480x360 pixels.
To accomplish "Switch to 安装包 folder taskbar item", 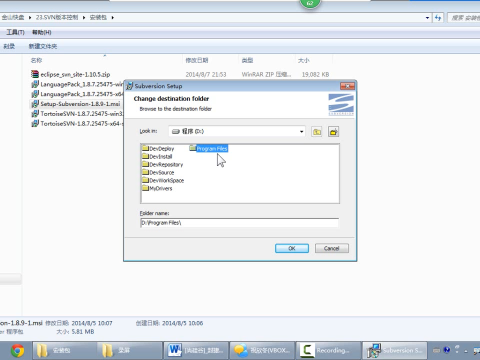I will pos(64,350).
